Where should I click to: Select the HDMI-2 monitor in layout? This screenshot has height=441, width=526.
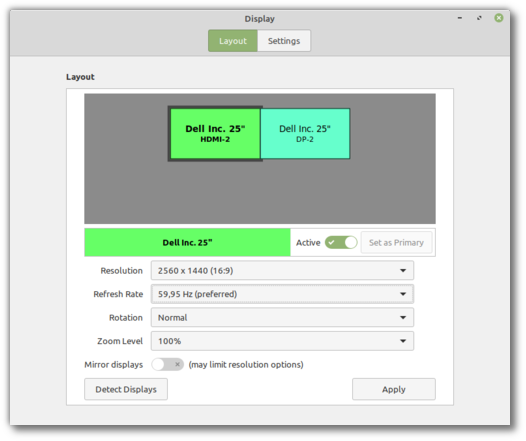coord(215,133)
